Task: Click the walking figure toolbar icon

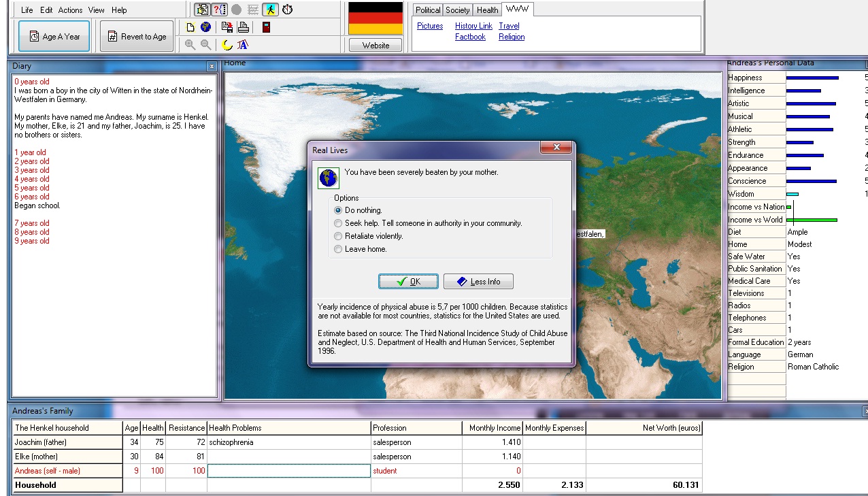Action: tap(271, 10)
